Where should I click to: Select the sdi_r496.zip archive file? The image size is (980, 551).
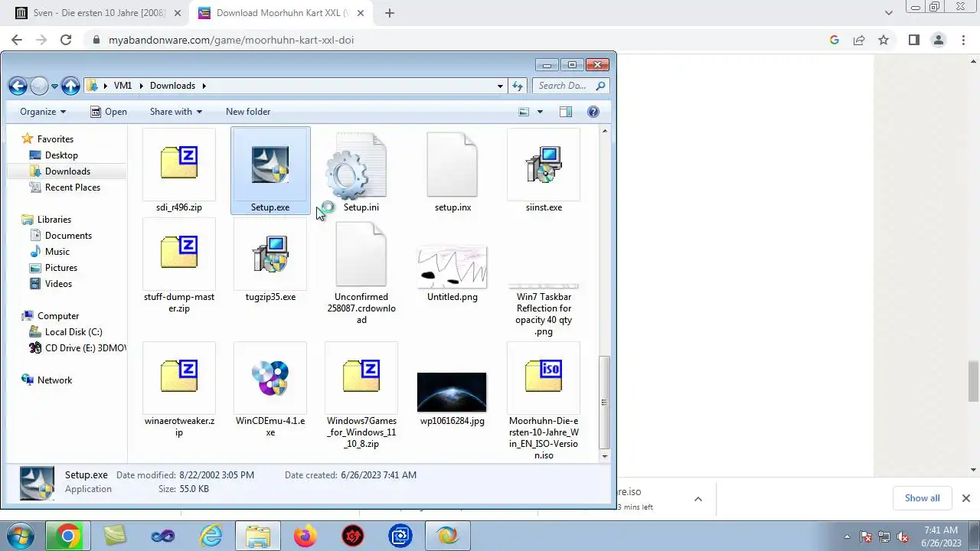click(x=179, y=171)
